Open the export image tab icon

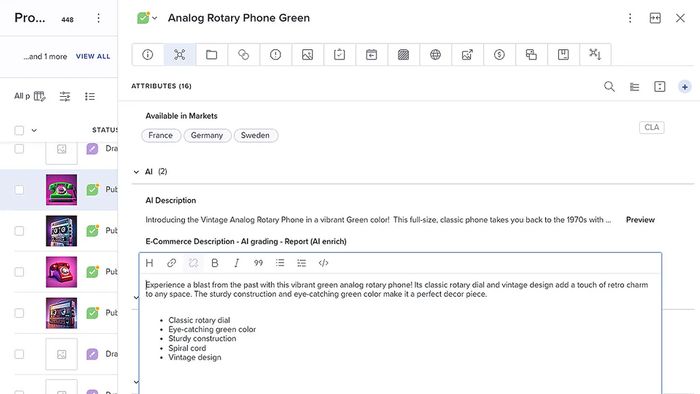467,54
